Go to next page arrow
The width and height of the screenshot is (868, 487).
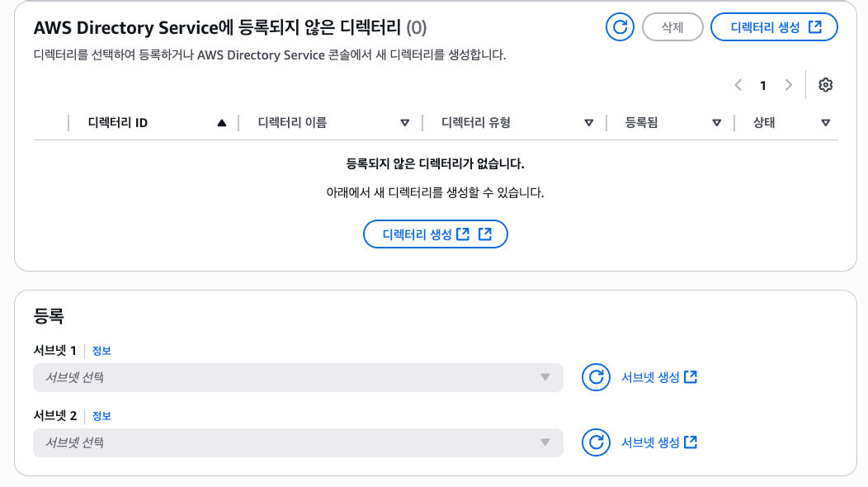[788, 85]
